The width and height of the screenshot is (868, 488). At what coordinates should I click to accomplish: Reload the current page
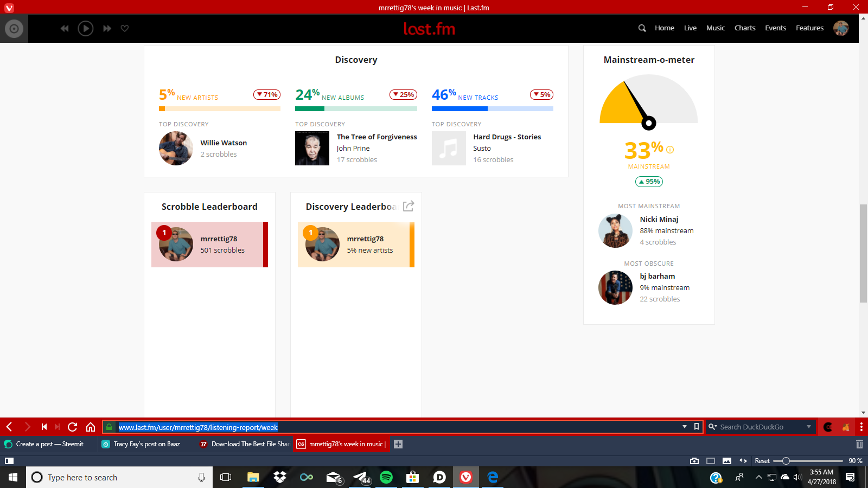click(73, 427)
